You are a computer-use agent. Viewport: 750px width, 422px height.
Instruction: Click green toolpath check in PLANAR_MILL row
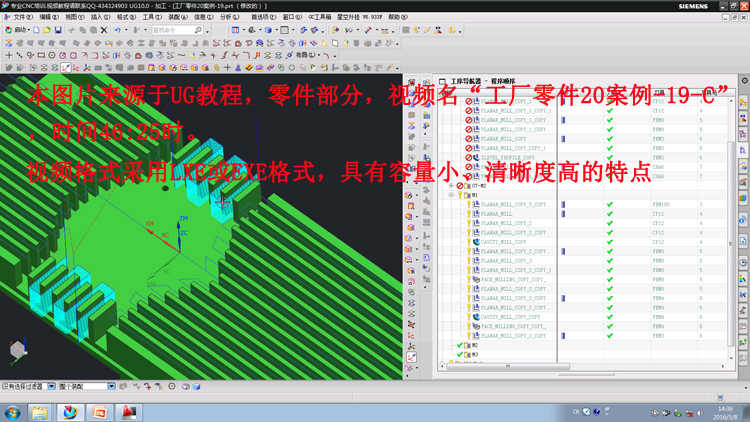610,214
